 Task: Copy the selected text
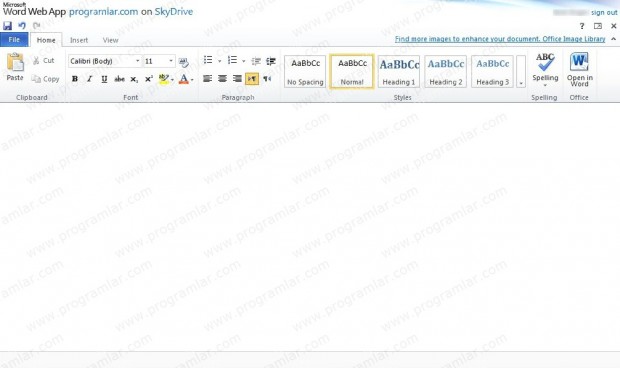pos(45,79)
